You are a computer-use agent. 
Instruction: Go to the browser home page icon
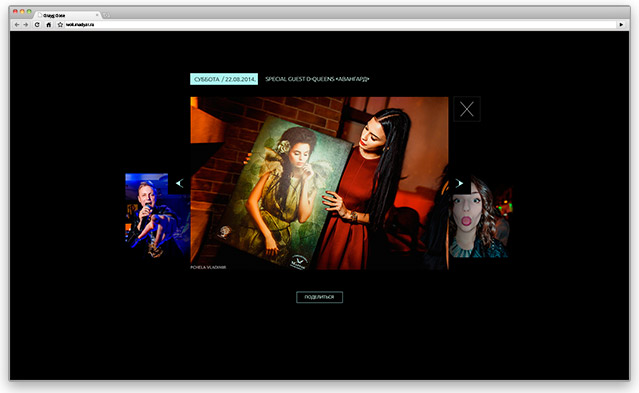coord(48,25)
